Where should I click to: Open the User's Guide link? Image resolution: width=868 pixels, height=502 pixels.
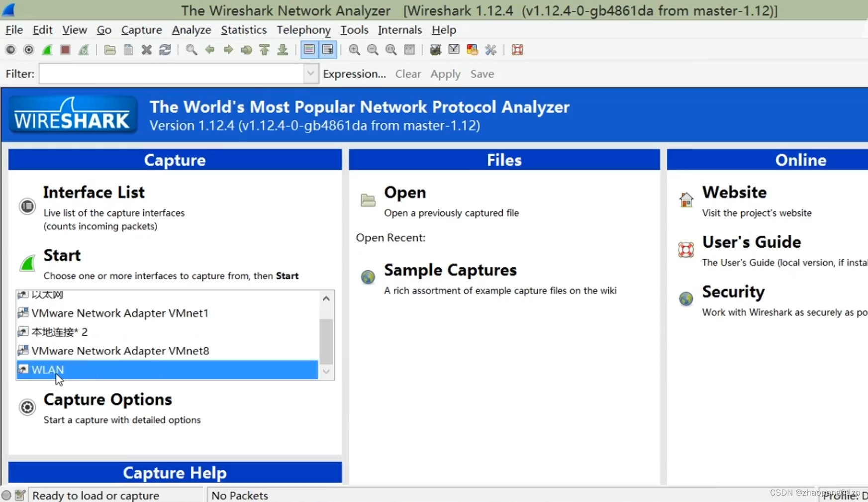click(x=752, y=242)
